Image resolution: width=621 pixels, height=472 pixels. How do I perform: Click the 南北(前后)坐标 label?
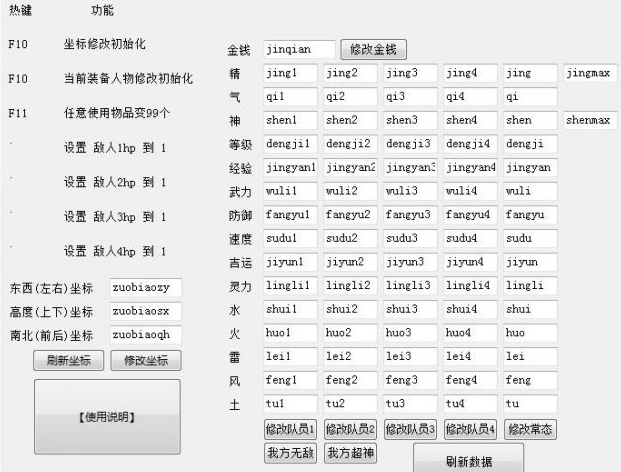[51, 336]
